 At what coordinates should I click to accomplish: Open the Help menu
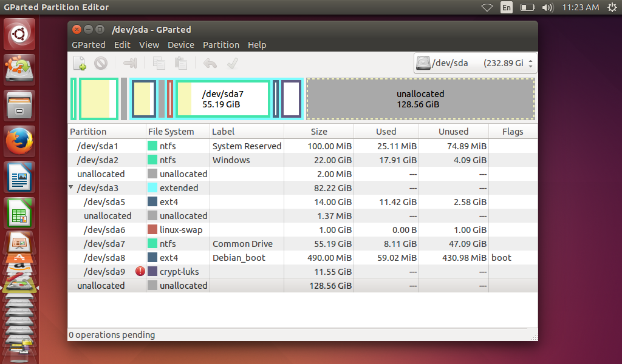(257, 45)
